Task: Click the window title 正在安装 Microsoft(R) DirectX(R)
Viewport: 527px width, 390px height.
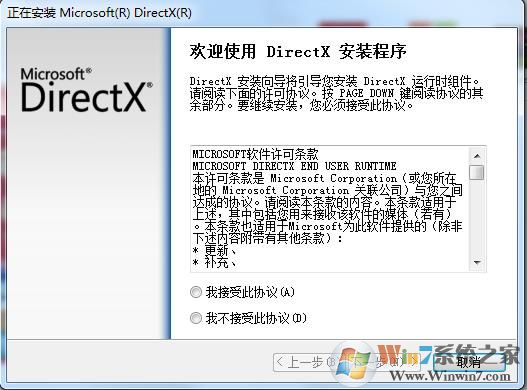Action: 99,13
